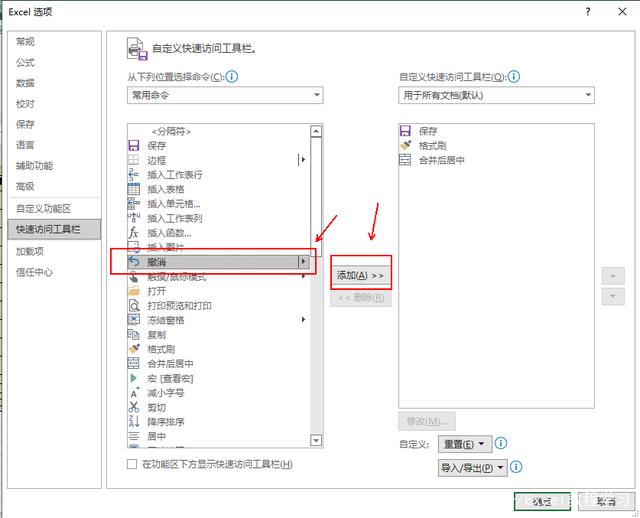
Task: Click the 保存 icon in command list
Action: pos(133,145)
